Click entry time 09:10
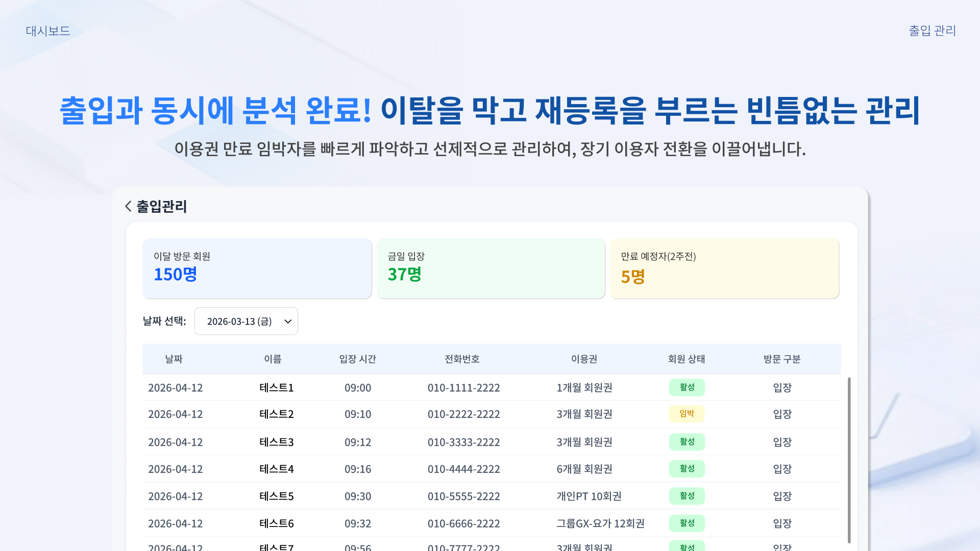The image size is (980, 551). point(358,414)
